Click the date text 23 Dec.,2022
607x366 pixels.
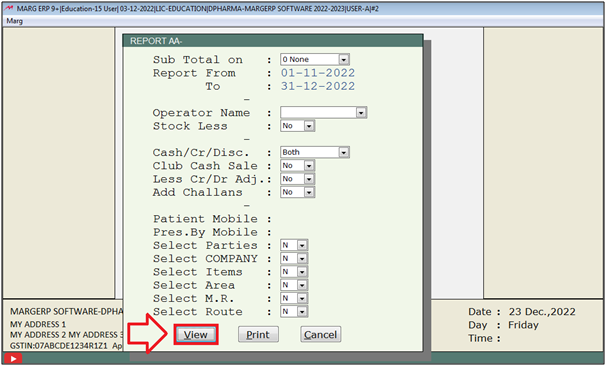[542, 312]
